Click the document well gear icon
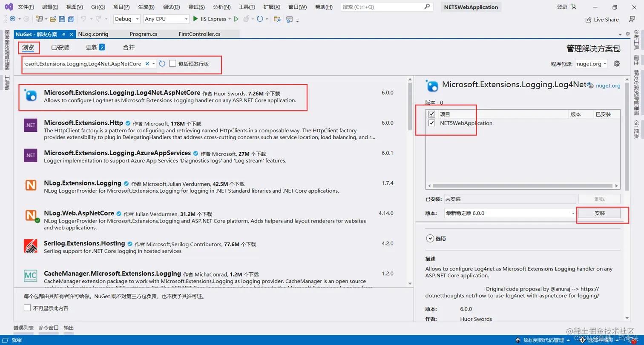 pos(627,34)
